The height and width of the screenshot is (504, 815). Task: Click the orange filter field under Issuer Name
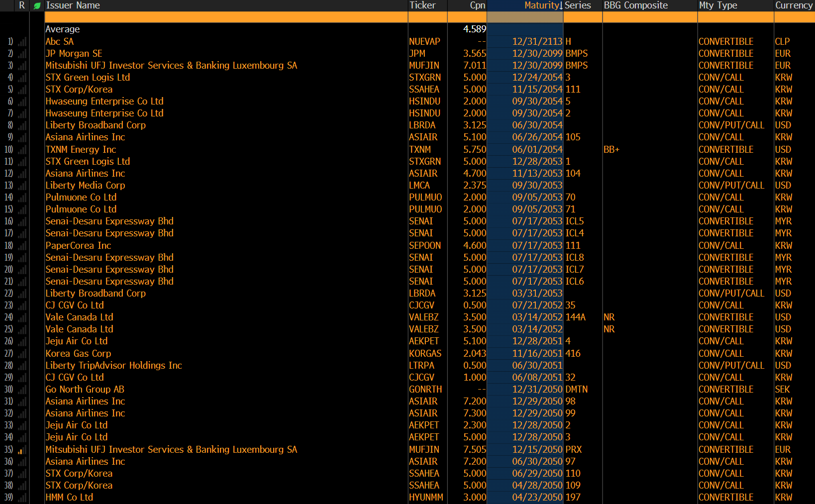(x=226, y=17)
